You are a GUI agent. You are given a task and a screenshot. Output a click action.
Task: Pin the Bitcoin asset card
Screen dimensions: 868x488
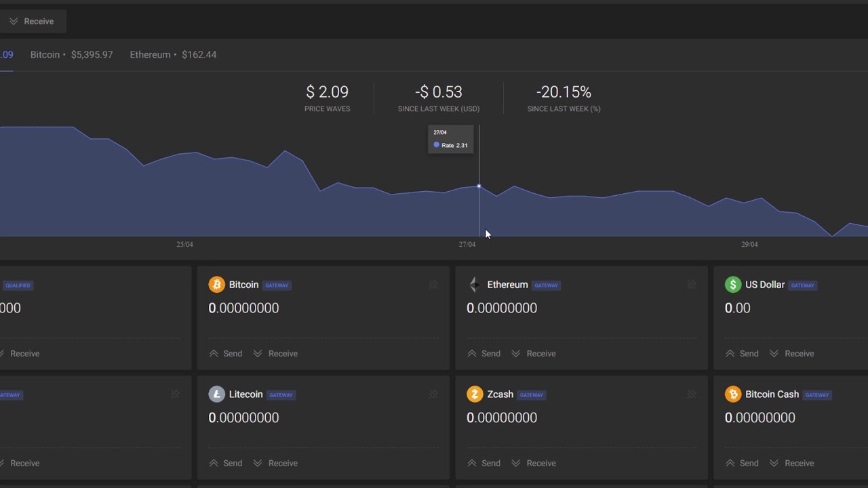coord(433,285)
